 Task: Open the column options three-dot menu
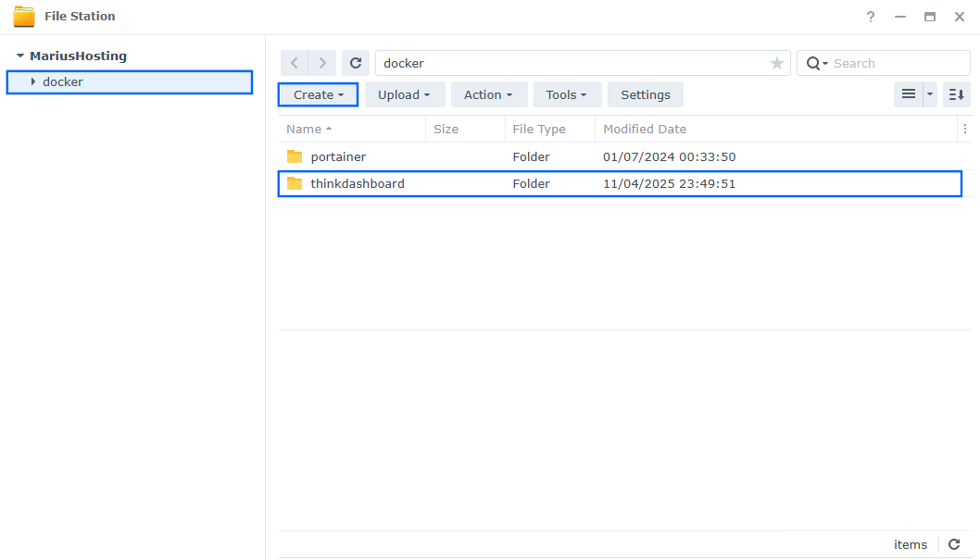[x=965, y=129]
